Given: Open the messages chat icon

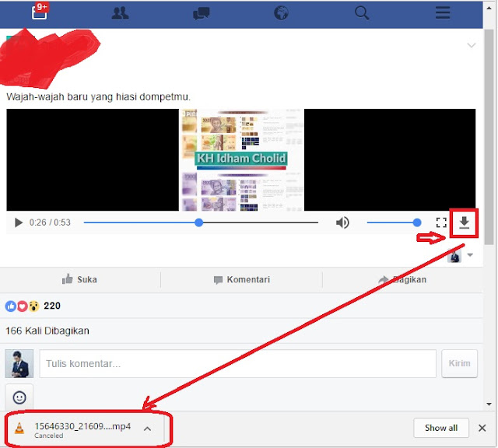Looking at the screenshot, I should point(201,14).
